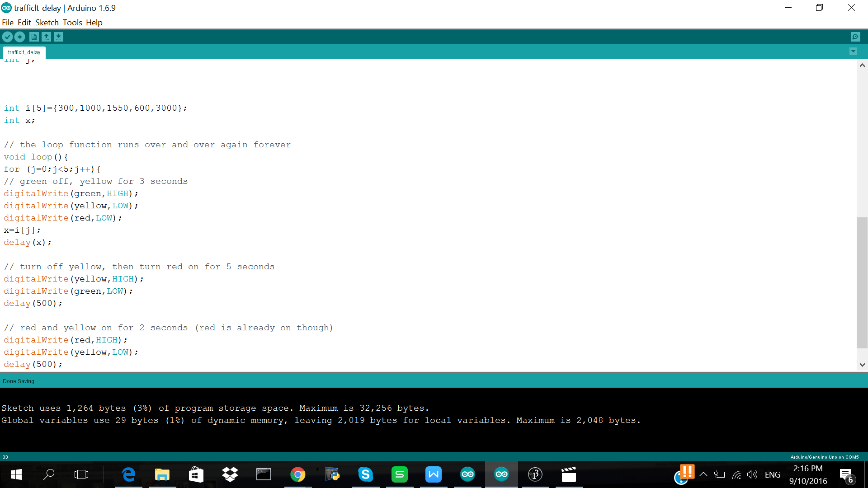The height and width of the screenshot is (488, 868).
Task: Open the Action Center notification icon
Action: tap(845, 474)
